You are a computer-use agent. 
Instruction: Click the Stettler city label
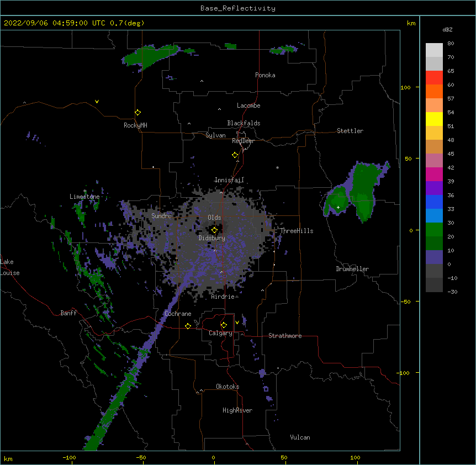350,131
